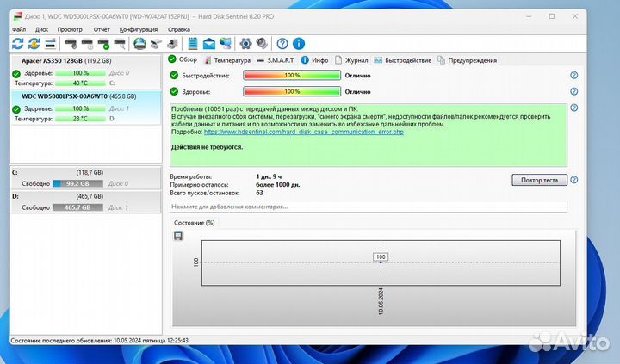
Task: Click the comment input field
Action: click(369, 207)
